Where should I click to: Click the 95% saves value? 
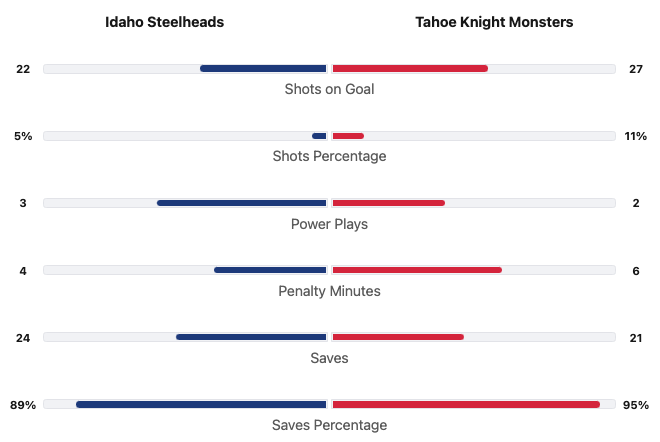coord(635,405)
